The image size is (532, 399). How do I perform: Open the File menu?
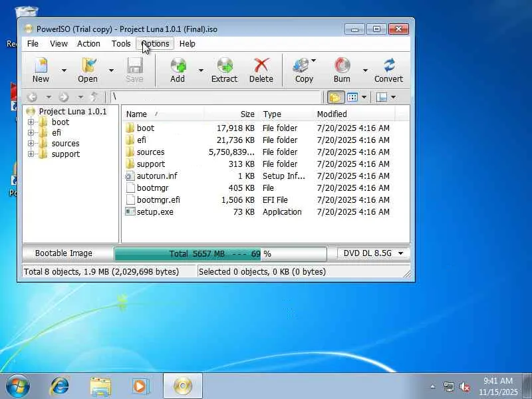pyautogui.click(x=33, y=44)
